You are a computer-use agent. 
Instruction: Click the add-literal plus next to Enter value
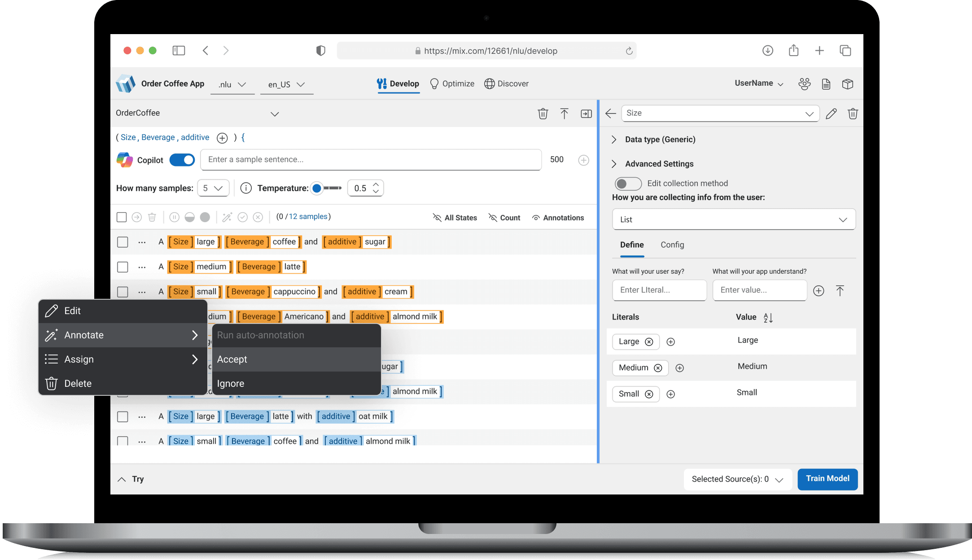pos(819,291)
